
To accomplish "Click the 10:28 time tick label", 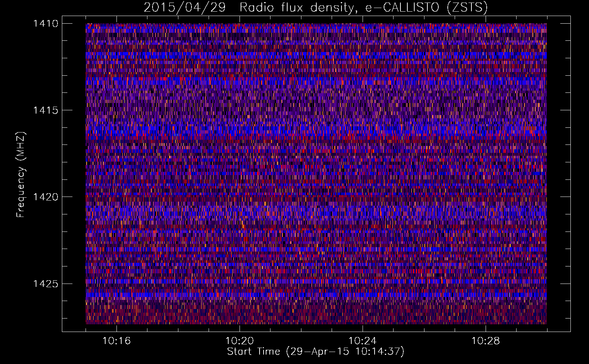I will coord(486,341).
